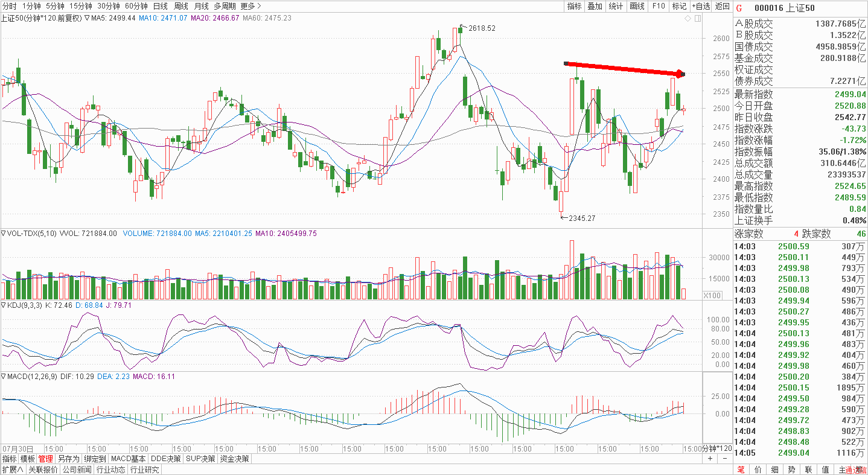The width and height of the screenshot is (868, 475).
Task: Expand the KDJ indicator triangle
Action: 3,305
